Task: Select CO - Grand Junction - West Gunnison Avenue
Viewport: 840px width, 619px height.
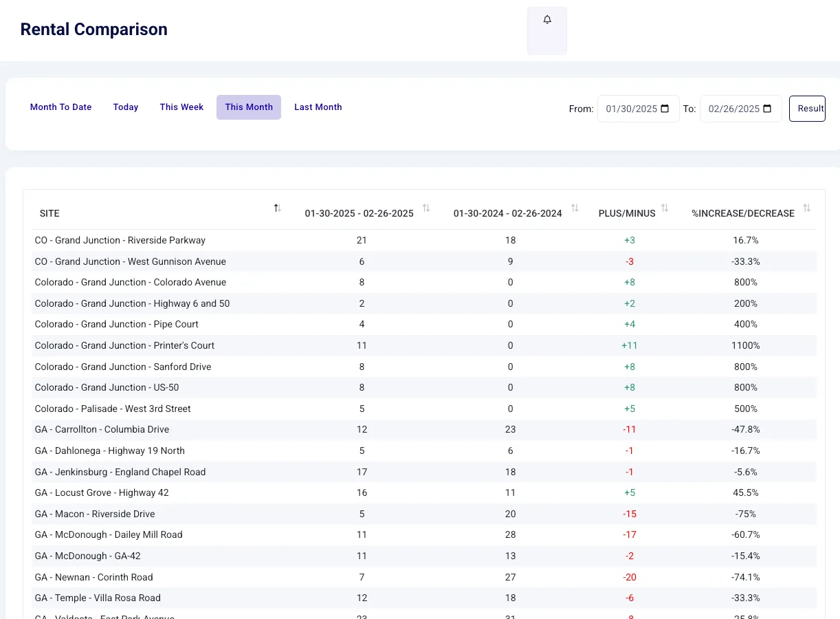Action: point(130,261)
